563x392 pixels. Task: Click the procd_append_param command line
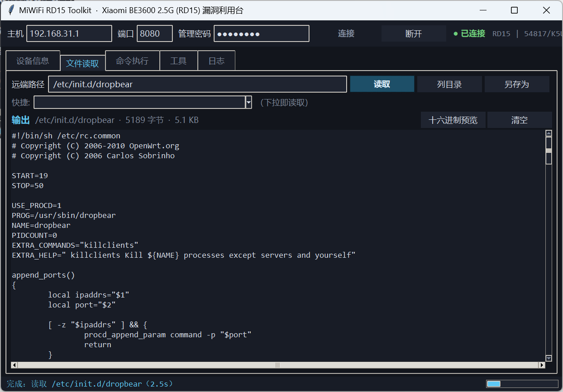(x=168, y=335)
